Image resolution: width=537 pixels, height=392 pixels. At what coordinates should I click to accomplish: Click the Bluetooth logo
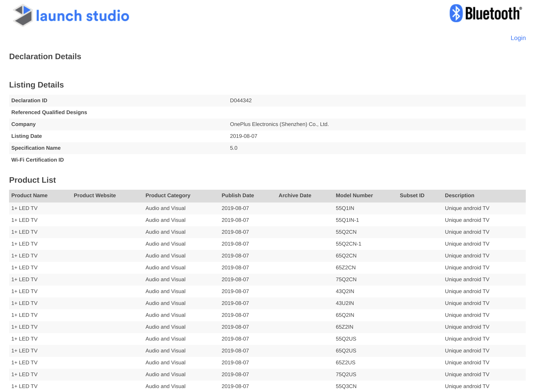[x=486, y=13]
